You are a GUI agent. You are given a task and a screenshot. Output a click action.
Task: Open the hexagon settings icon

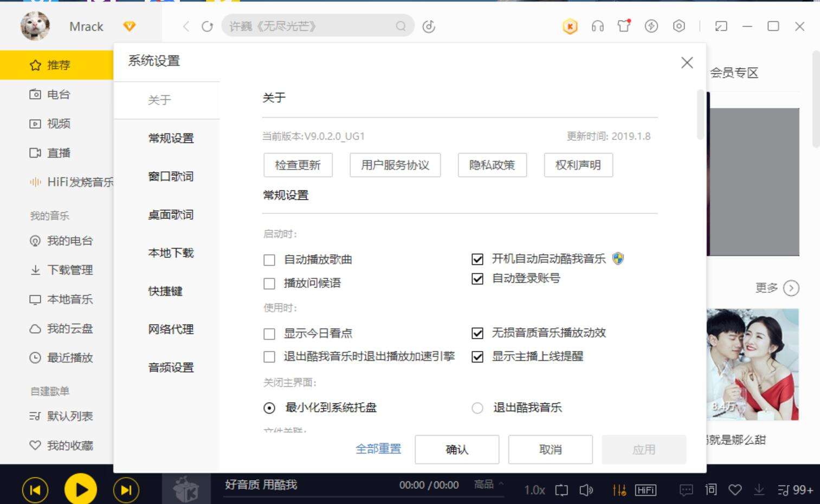click(x=679, y=26)
